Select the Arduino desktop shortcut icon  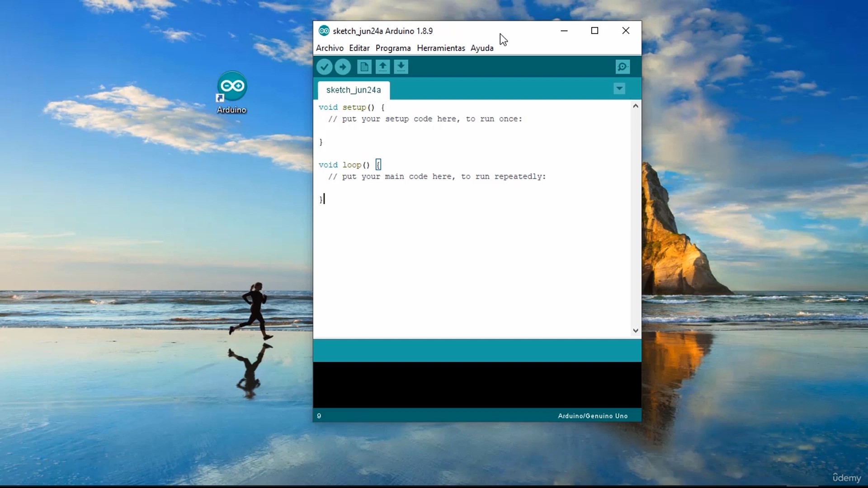point(231,92)
